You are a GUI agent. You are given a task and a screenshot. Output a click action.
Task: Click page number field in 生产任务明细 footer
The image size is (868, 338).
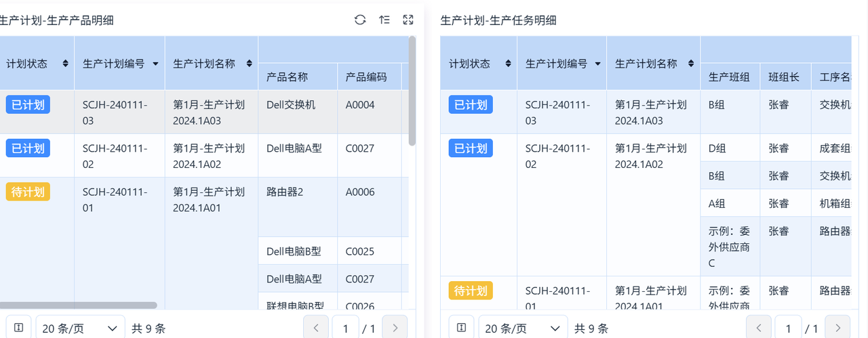788,328
